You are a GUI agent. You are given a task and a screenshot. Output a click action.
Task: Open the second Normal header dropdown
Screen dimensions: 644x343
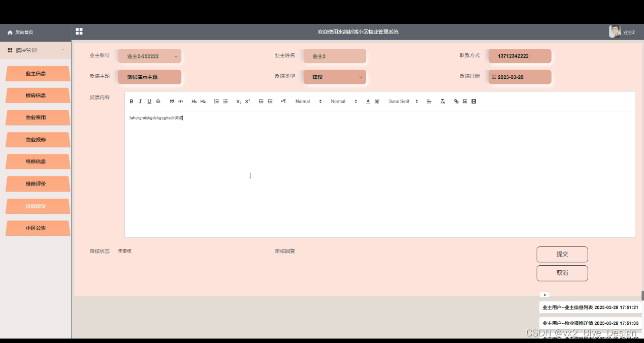pos(344,102)
